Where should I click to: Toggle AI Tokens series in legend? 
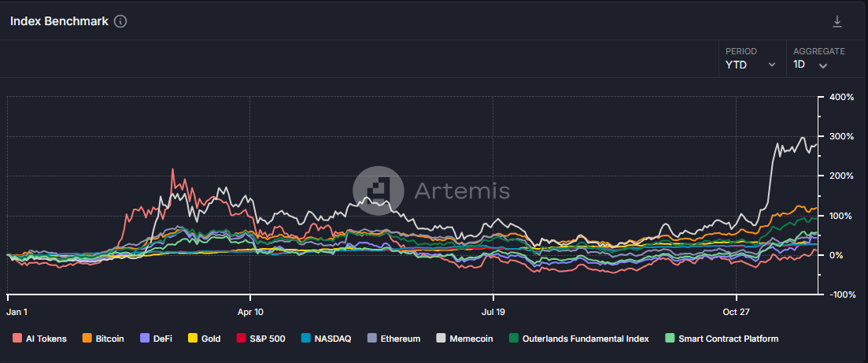click(40, 339)
